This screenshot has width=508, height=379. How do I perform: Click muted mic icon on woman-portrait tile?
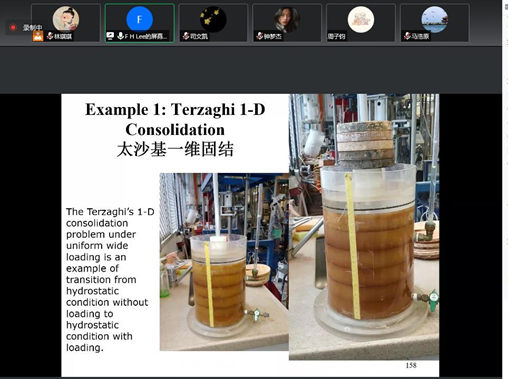point(260,36)
